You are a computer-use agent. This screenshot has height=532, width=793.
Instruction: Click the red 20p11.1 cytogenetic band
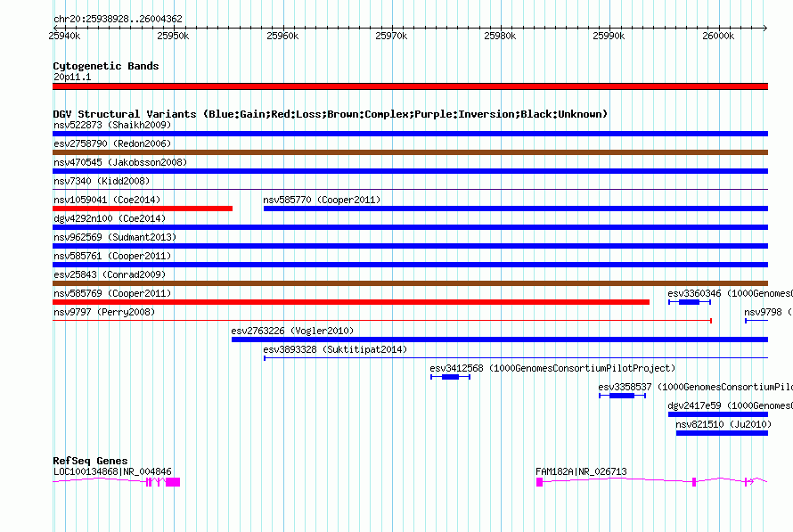coord(410,86)
